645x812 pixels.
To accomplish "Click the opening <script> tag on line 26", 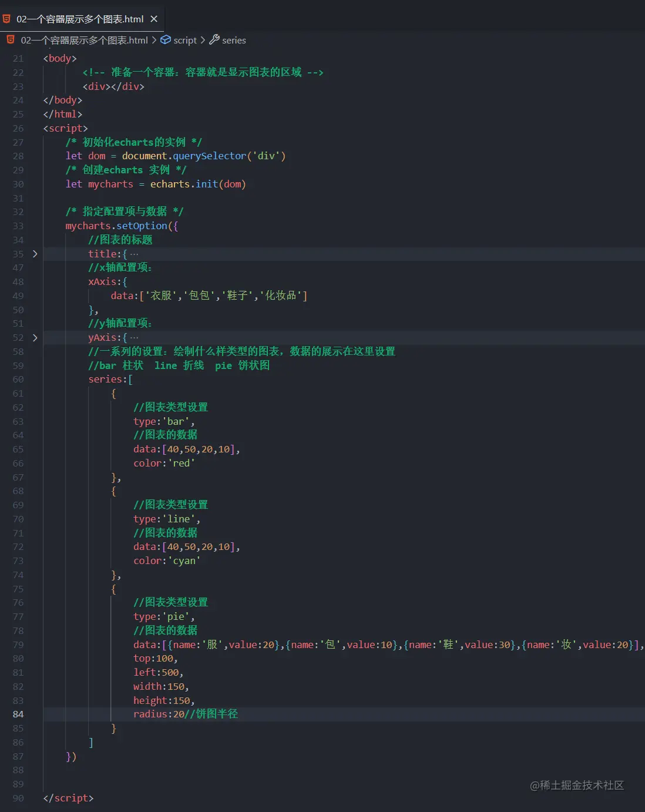I will pyautogui.click(x=65, y=128).
